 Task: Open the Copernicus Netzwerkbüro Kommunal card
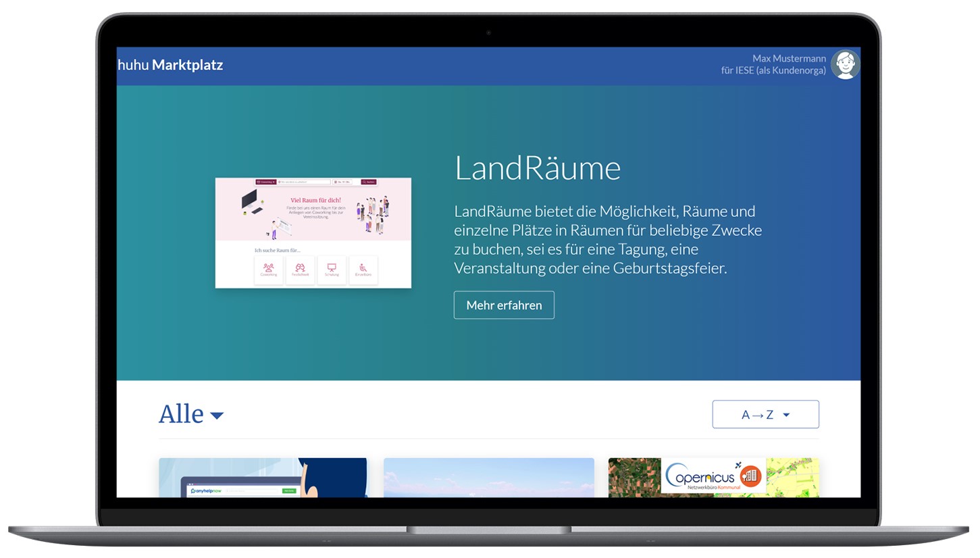pos(713,478)
